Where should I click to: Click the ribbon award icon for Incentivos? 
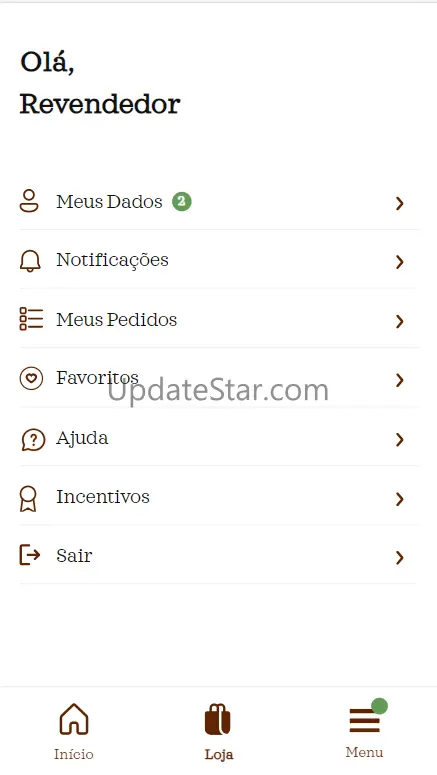coord(28,498)
